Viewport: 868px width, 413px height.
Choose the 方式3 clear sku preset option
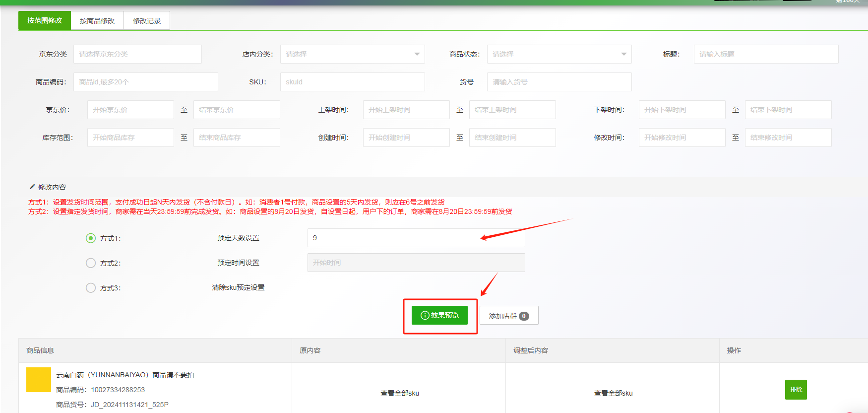pyautogui.click(x=91, y=288)
